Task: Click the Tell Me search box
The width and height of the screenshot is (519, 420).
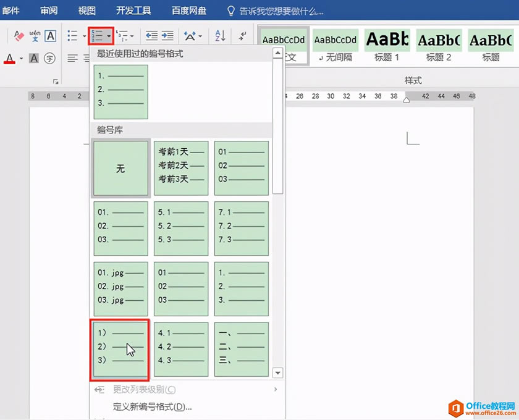Action: [281, 12]
